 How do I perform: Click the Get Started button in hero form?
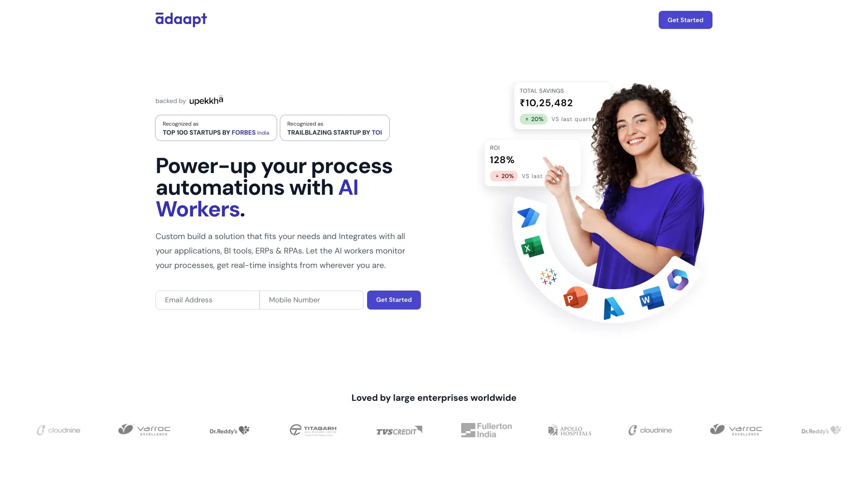click(393, 300)
